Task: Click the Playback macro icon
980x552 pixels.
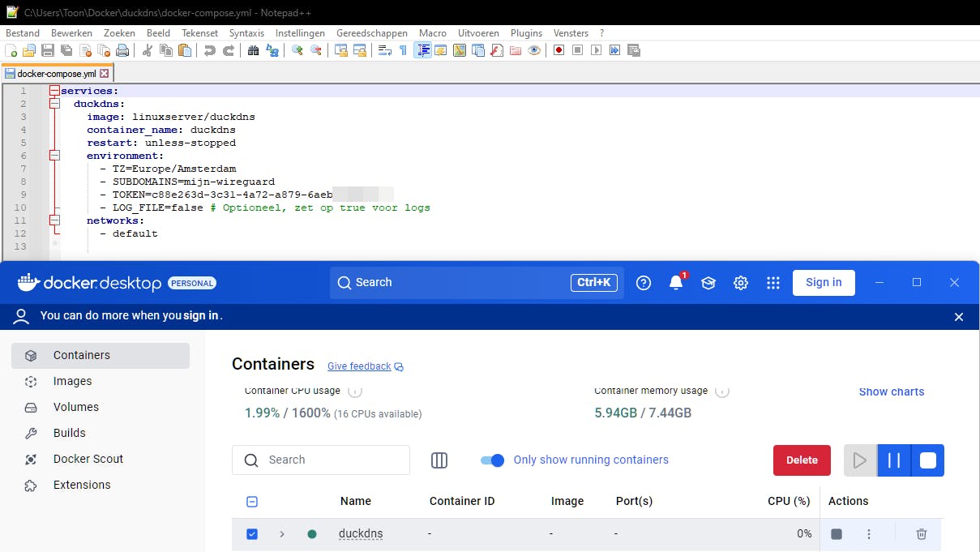Action: coord(596,50)
